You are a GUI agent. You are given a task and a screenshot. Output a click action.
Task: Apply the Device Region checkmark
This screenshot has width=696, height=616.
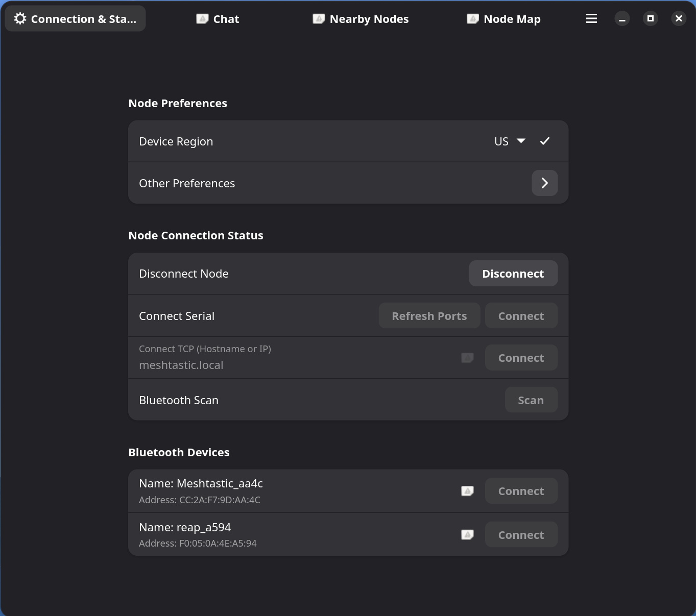pos(545,141)
